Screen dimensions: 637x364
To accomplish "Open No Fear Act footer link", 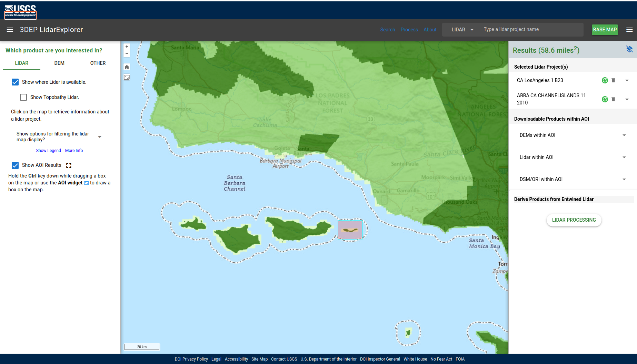I will tap(441, 359).
